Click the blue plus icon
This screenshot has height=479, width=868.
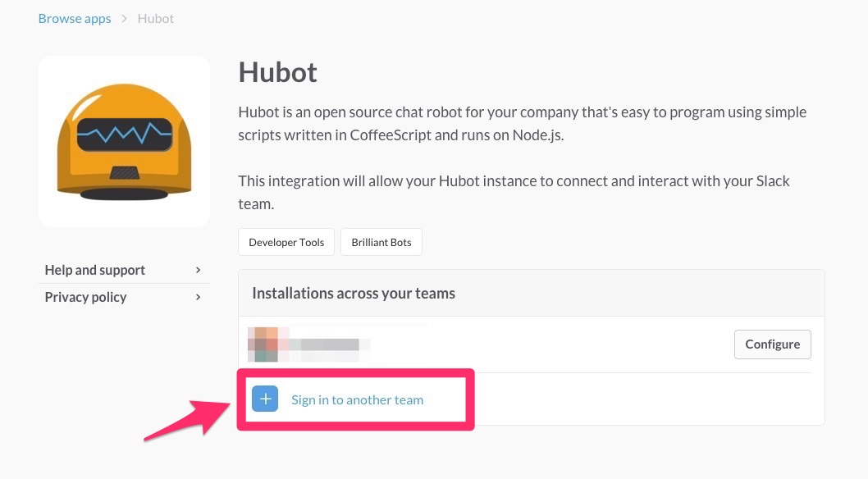click(x=265, y=399)
